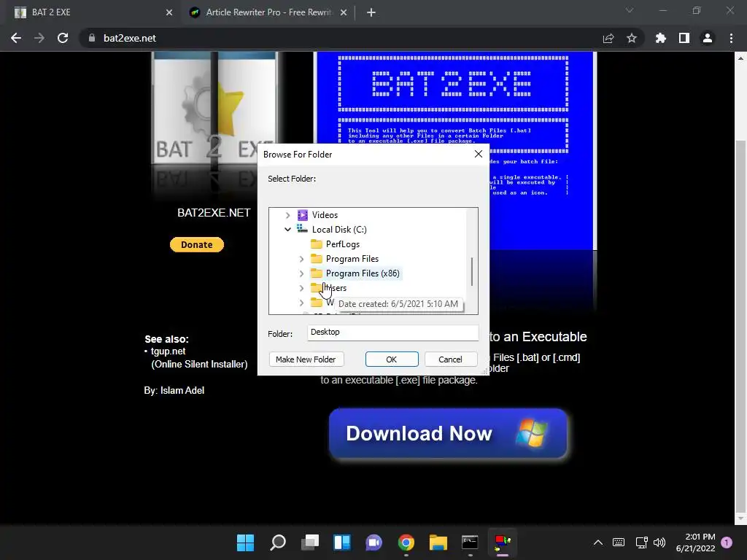This screenshot has width=747, height=560.
Task: Click the browser forward arrow
Action: (39, 38)
